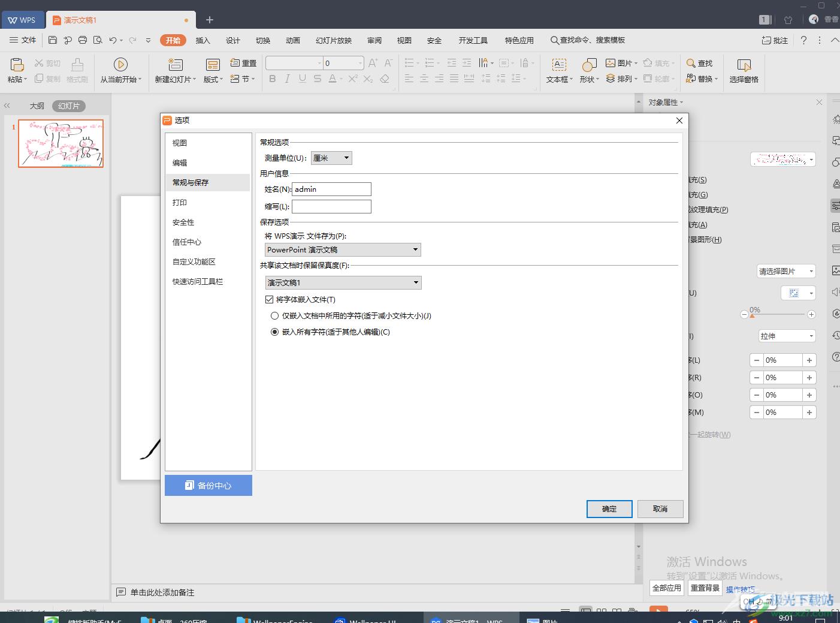The image size is (840, 623).
Task: Click the 全部应用 button
Action: pyautogui.click(x=667, y=588)
